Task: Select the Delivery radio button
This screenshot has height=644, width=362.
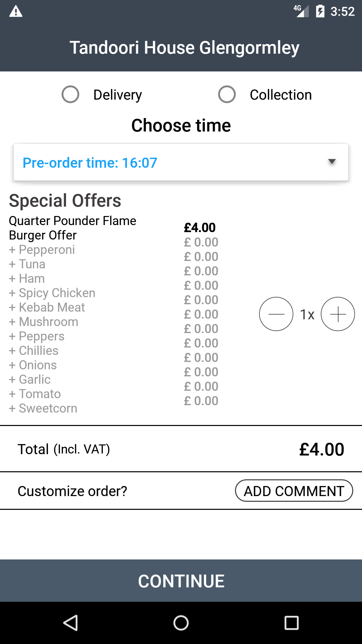Action: tap(70, 94)
